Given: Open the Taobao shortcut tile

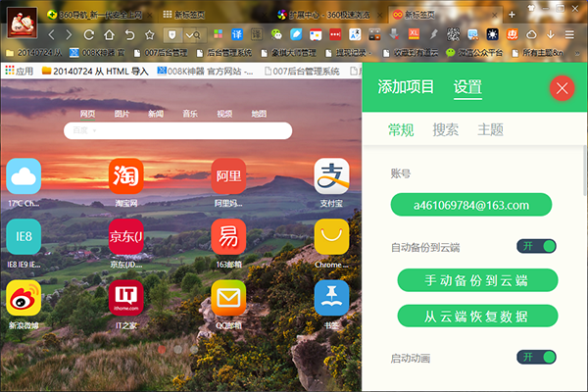Looking at the screenshot, I should coord(126,175).
